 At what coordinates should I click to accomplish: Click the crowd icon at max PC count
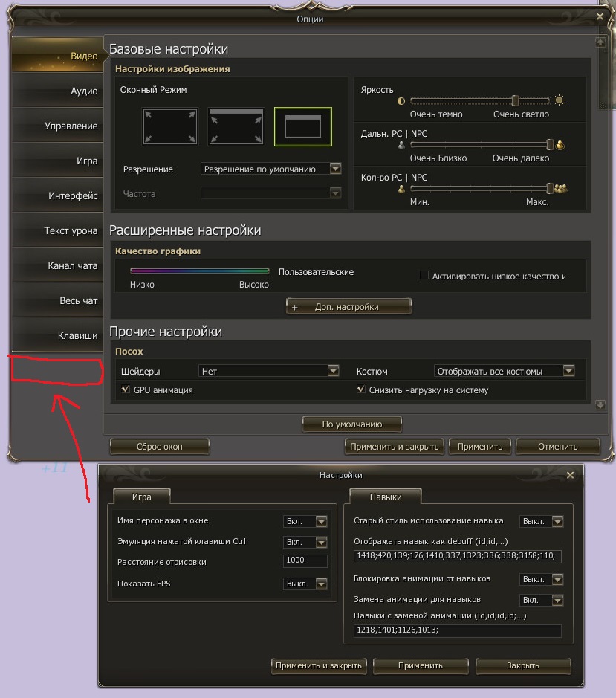click(x=561, y=189)
